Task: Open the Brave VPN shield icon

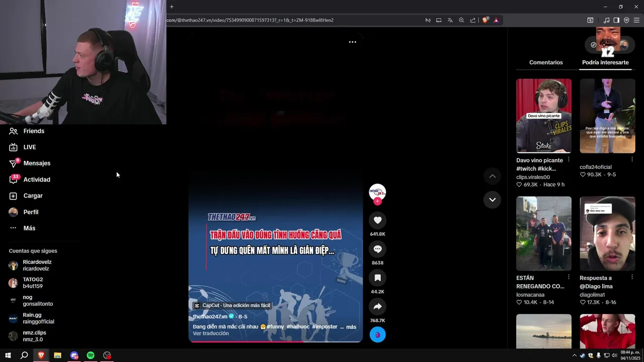Action: click(626, 20)
